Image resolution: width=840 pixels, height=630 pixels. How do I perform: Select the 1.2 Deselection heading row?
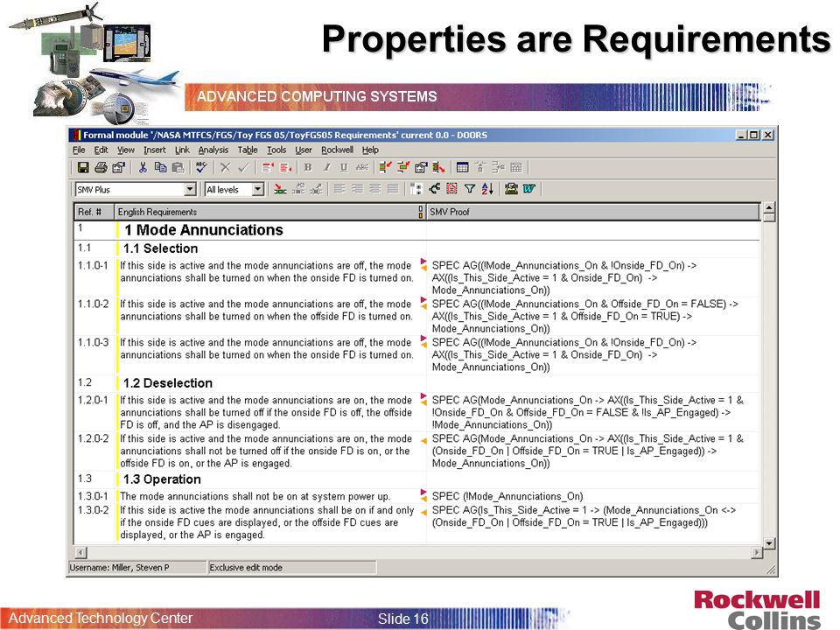pos(416,383)
